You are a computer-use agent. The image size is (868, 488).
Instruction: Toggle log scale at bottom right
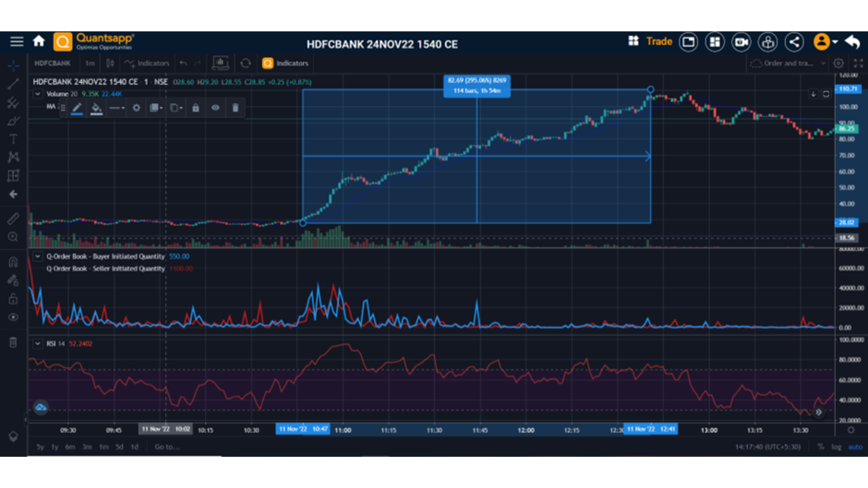point(836,447)
